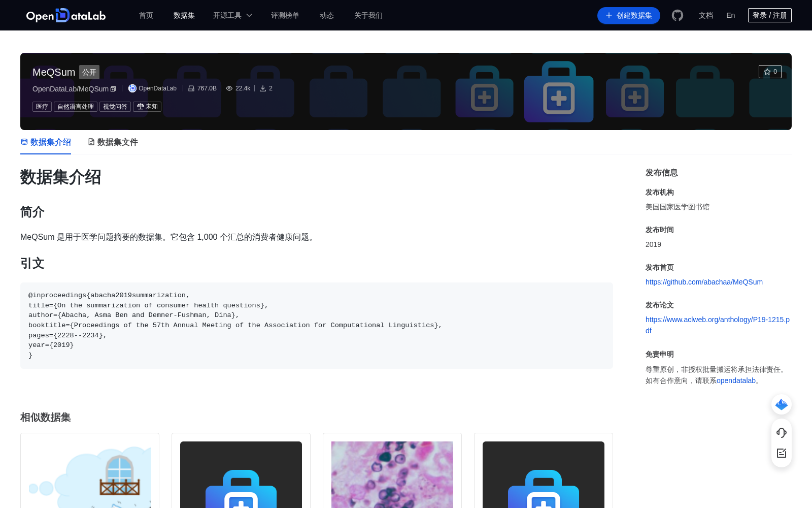Click the 登录 / 注册 button
Screen dimensions: 812x508
(x=770, y=15)
